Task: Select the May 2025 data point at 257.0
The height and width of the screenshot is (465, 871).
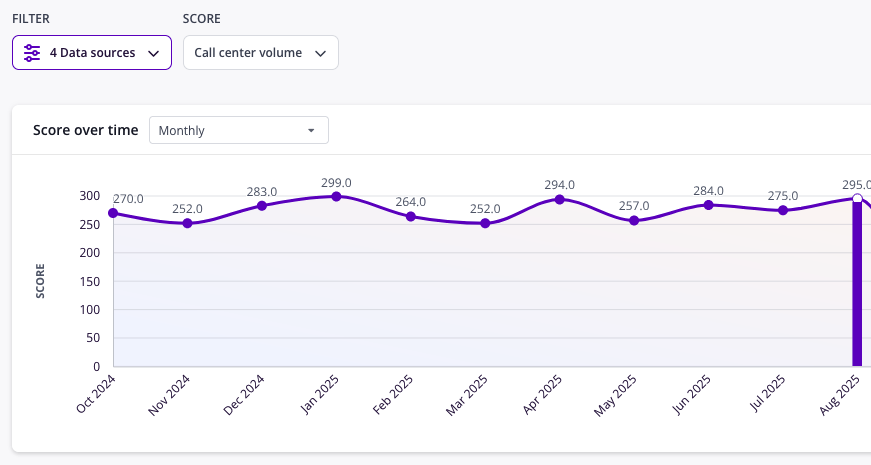Action: [x=634, y=221]
